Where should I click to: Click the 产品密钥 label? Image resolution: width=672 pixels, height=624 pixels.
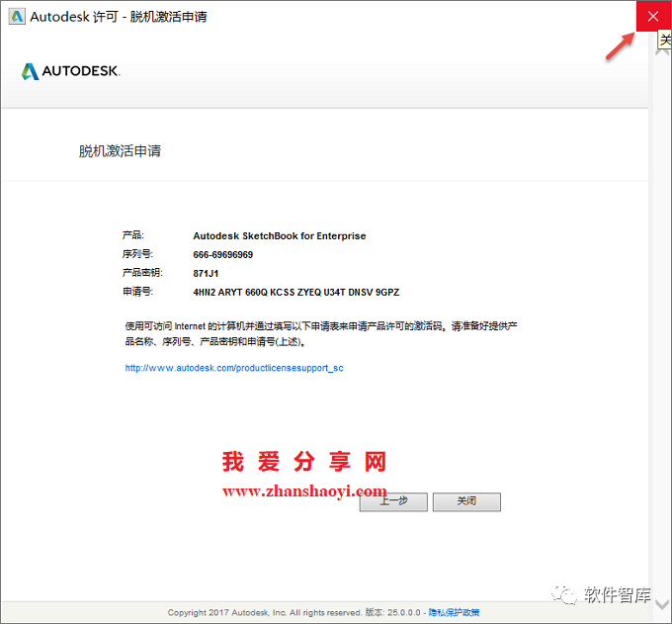(142, 273)
